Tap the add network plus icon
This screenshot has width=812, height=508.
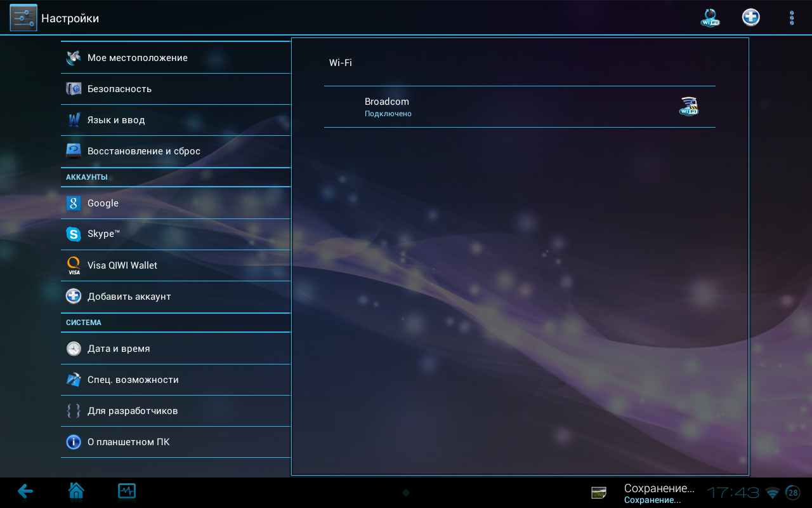point(750,18)
